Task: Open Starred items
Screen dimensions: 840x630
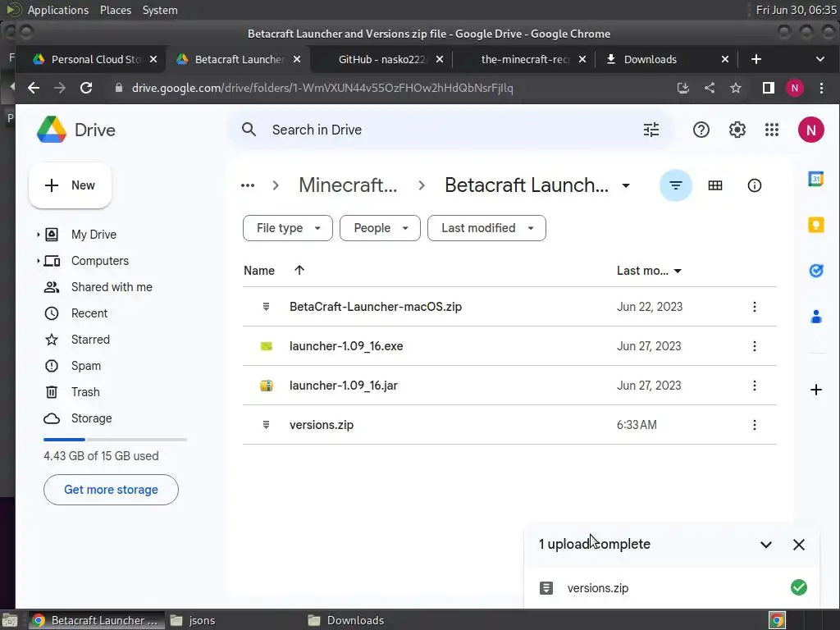Action: [x=90, y=340]
